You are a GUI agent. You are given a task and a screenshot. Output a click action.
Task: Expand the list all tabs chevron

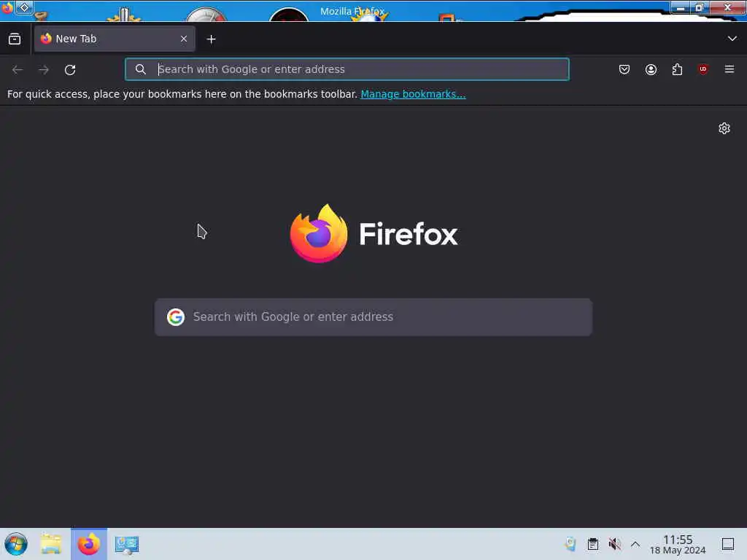732,39
